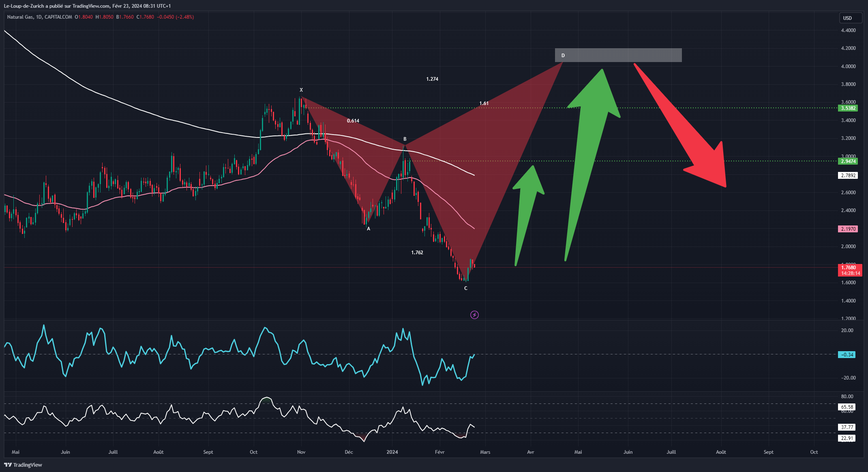Click the 1.762 ratio label
This screenshot has width=868, height=472.
(417, 253)
